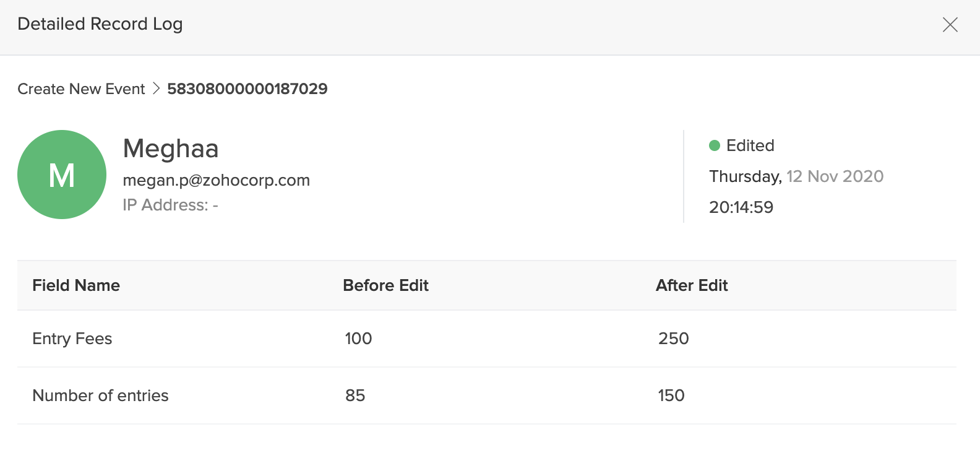Select the Entry Fees row label
This screenshot has height=458, width=980.
(x=72, y=339)
